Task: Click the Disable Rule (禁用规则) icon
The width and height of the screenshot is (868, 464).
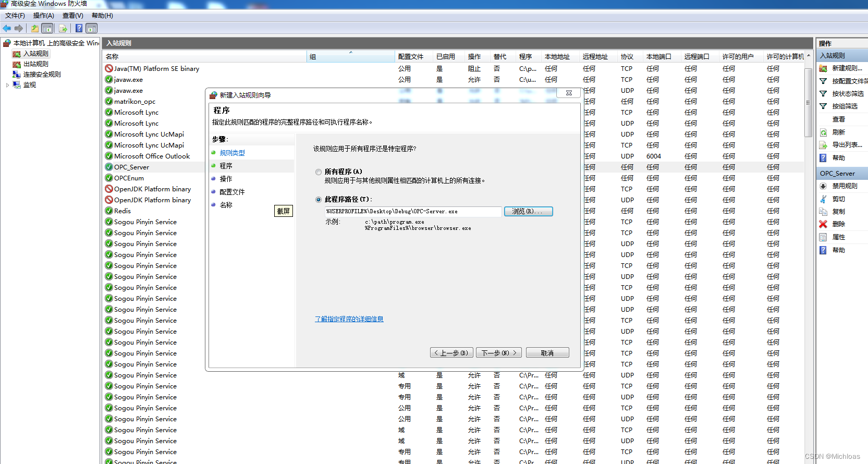Action: pos(823,186)
